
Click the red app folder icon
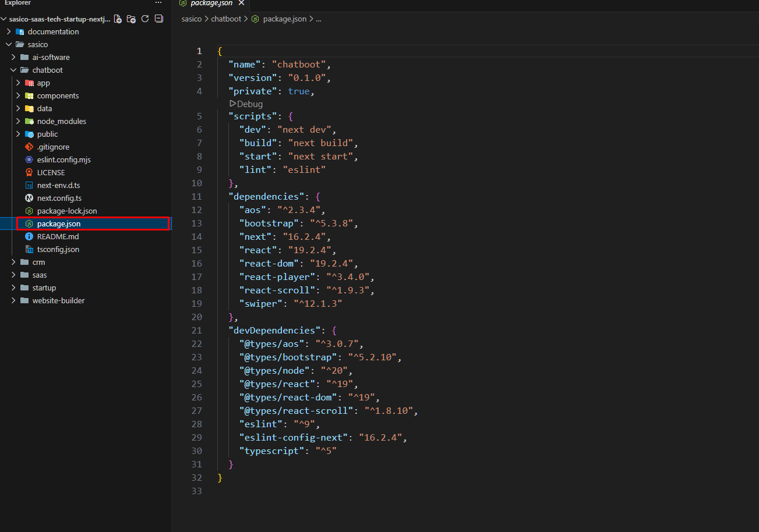(x=29, y=83)
